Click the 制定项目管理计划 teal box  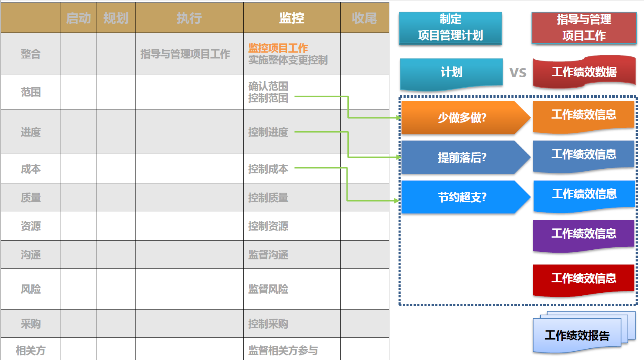pyautogui.click(x=450, y=28)
